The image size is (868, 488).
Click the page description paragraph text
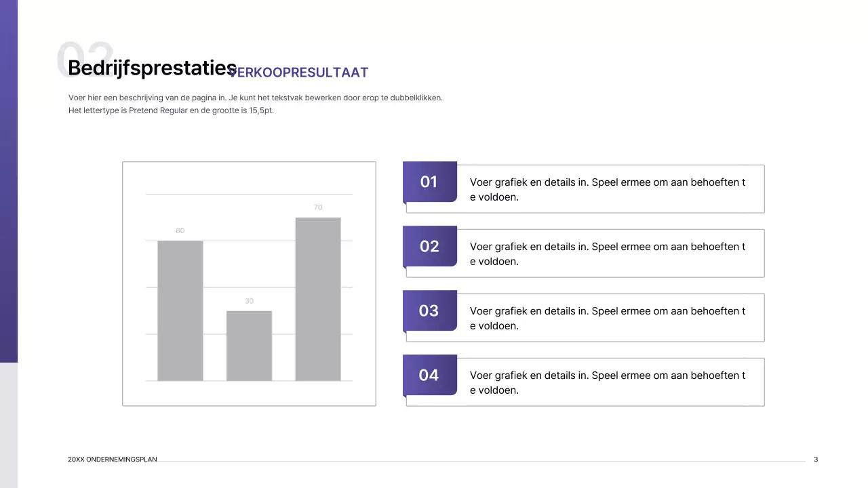255,104
